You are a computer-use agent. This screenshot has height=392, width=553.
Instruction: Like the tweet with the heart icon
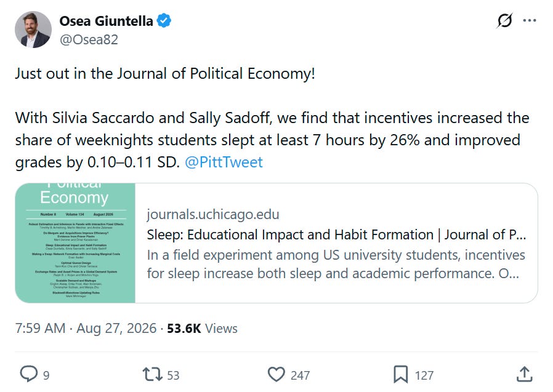click(x=276, y=374)
